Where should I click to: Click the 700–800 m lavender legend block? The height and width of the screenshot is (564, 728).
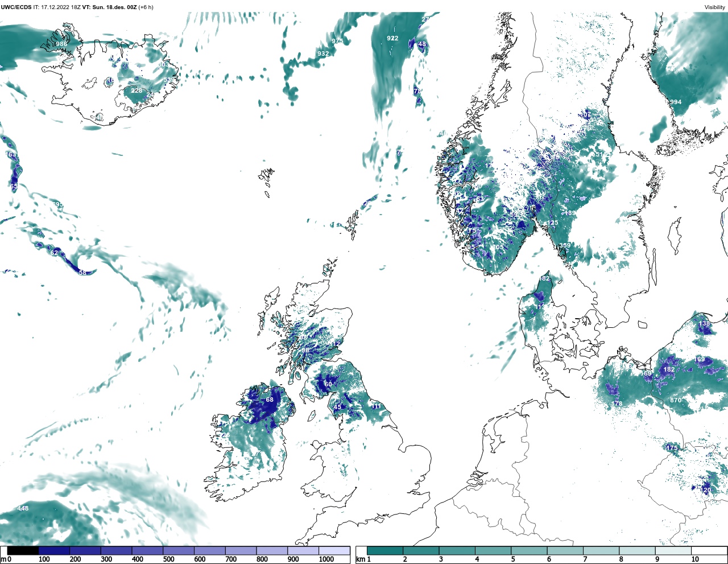pos(241,550)
